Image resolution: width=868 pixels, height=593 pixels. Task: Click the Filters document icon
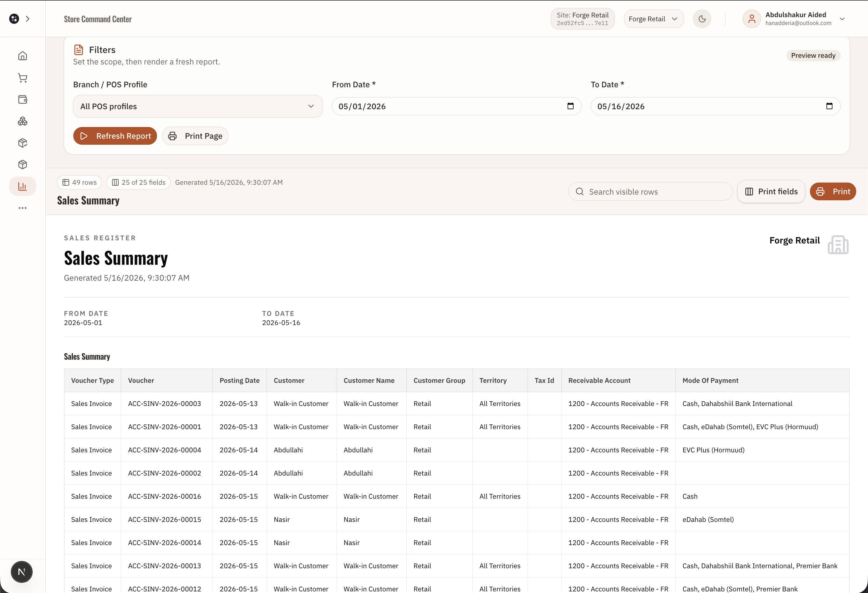click(78, 50)
